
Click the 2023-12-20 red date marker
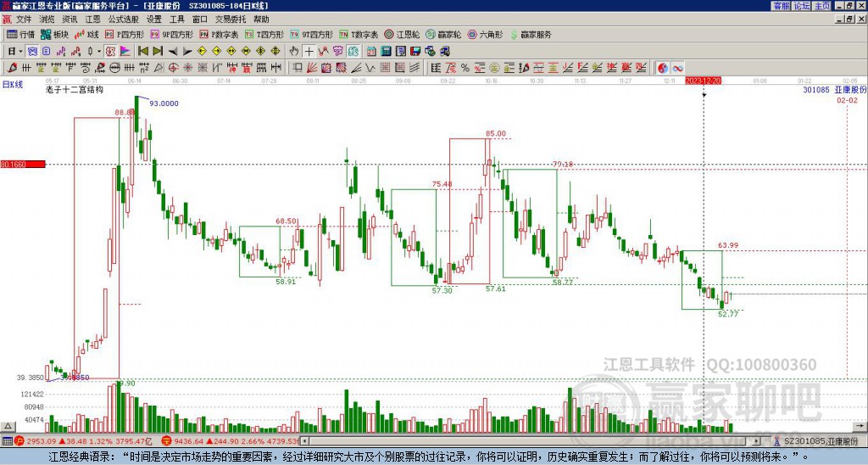pyautogui.click(x=703, y=81)
